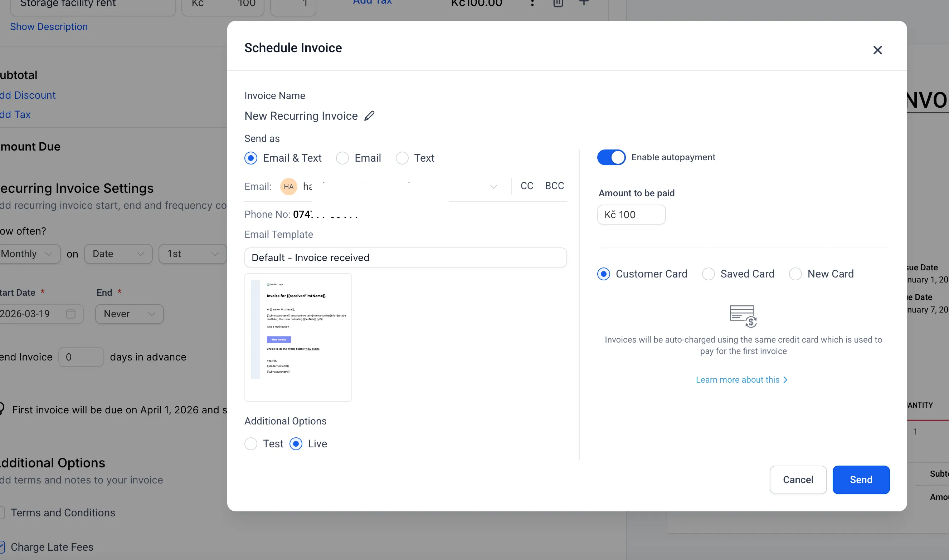Open the start date calendar picker
Viewport: 949px width, 560px height.
(70, 314)
